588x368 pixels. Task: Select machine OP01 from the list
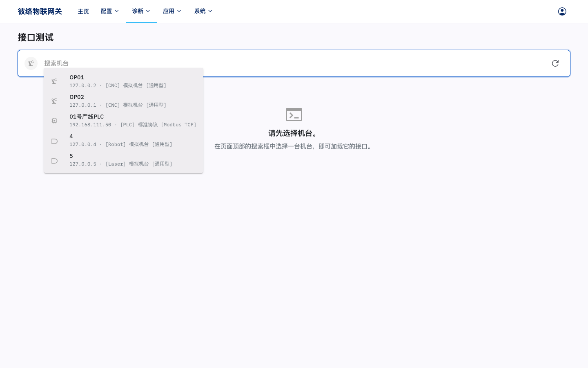click(123, 81)
